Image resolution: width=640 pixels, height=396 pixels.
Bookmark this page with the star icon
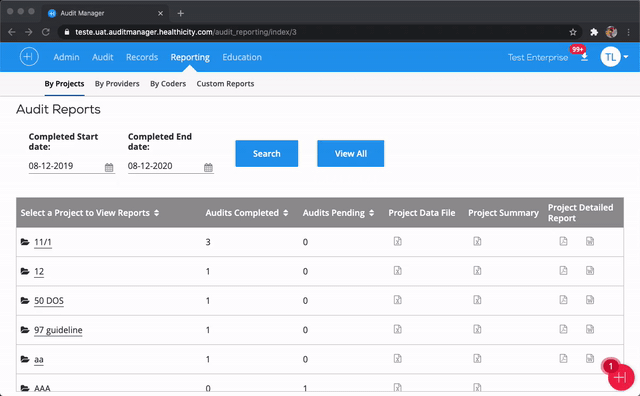[573, 32]
